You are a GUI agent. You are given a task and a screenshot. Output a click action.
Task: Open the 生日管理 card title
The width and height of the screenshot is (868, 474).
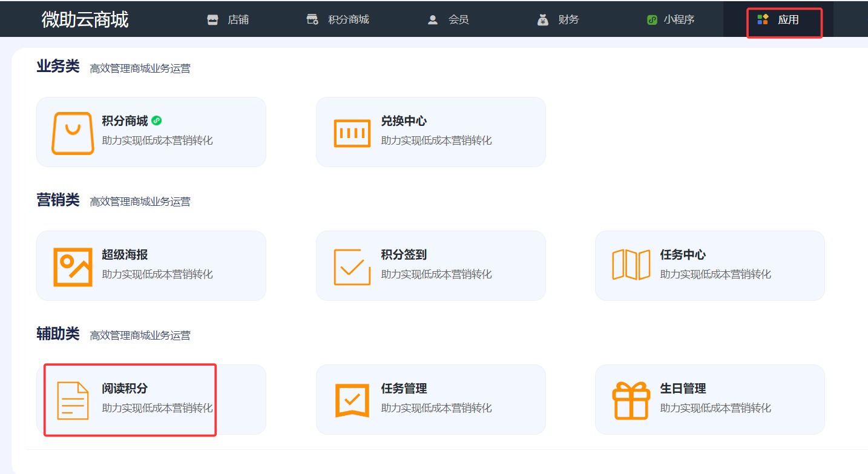[683, 389]
